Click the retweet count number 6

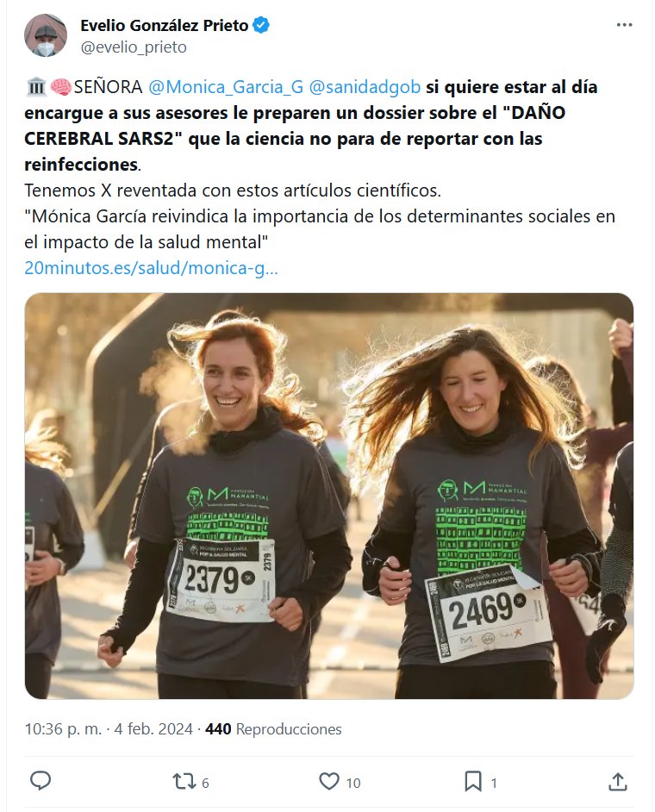(205, 783)
